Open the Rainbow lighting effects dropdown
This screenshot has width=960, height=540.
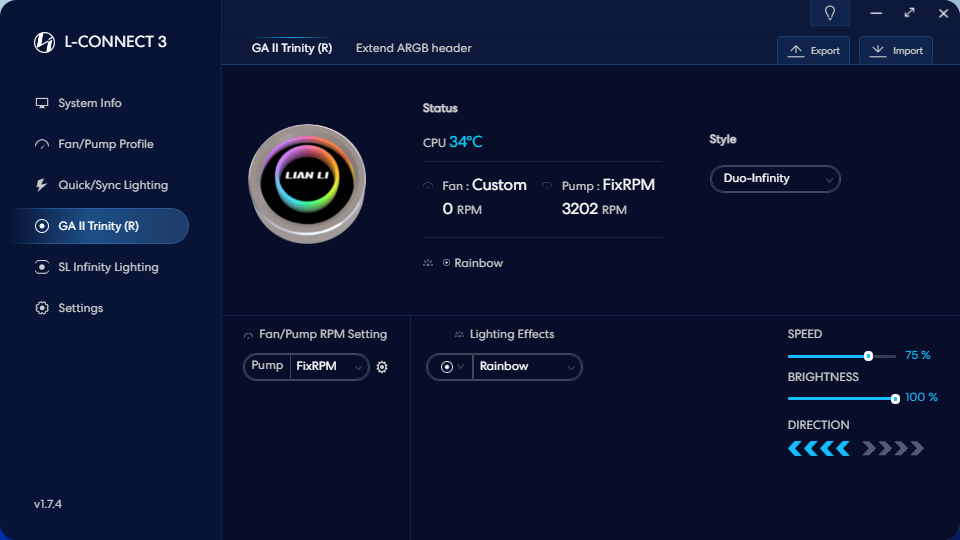[527, 367]
